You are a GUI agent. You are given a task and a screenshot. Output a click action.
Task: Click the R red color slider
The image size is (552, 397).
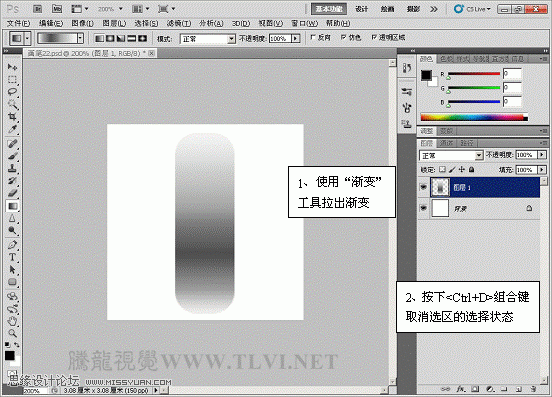(473, 74)
